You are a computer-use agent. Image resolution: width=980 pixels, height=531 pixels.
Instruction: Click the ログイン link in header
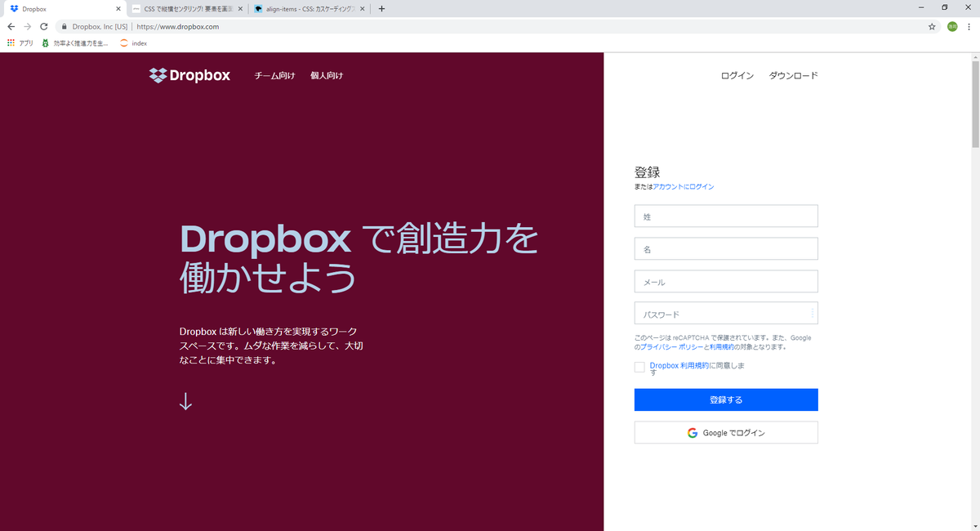[x=737, y=75]
